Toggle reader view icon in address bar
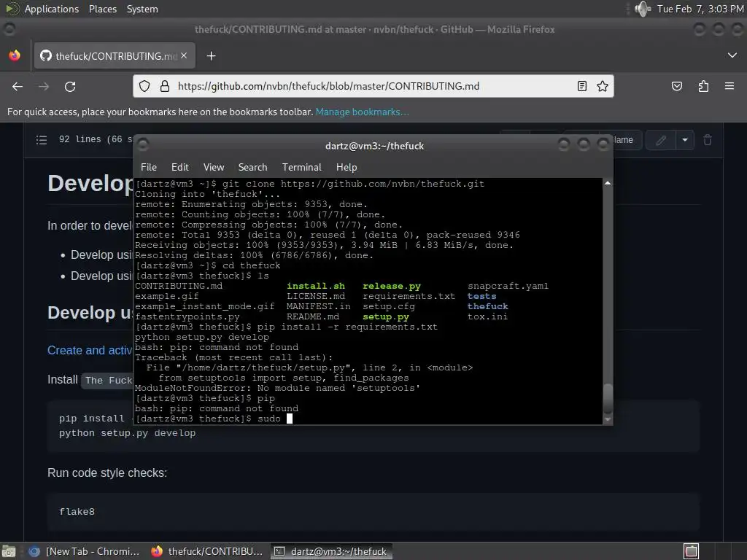 click(581, 86)
